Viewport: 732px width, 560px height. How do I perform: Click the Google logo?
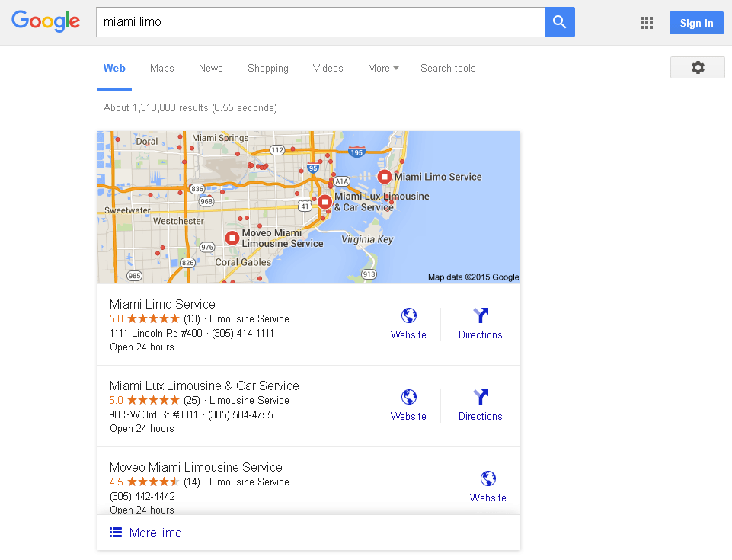pos(45,21)
